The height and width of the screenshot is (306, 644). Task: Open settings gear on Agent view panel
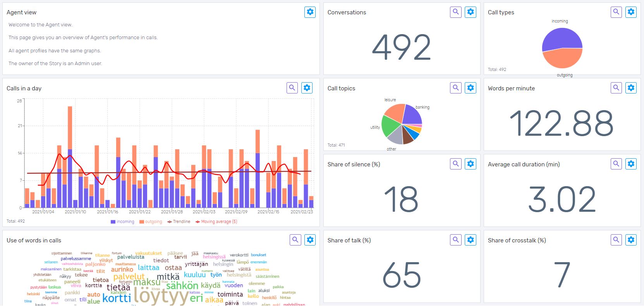point(310,12)
